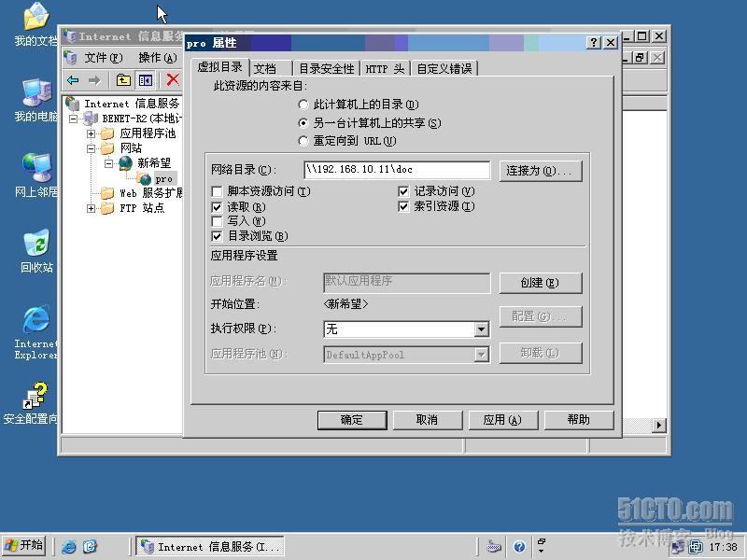
Task: Click the Up one level folder icon
Action: (123, 80)
